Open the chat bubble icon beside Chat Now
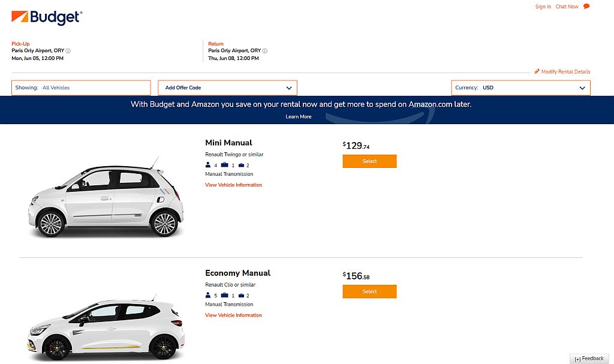The height and width of the screenshot is (364, 614). tap(586, 6)
